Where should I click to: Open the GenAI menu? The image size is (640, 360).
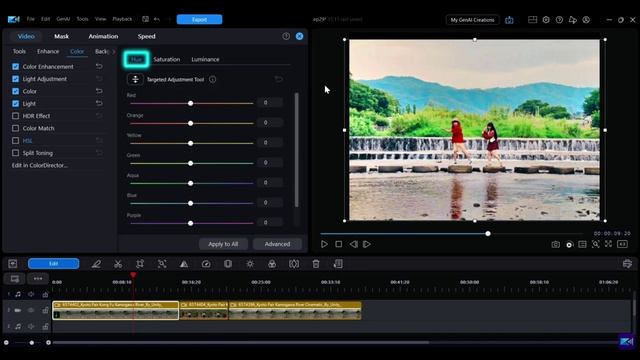click(63, 19)
